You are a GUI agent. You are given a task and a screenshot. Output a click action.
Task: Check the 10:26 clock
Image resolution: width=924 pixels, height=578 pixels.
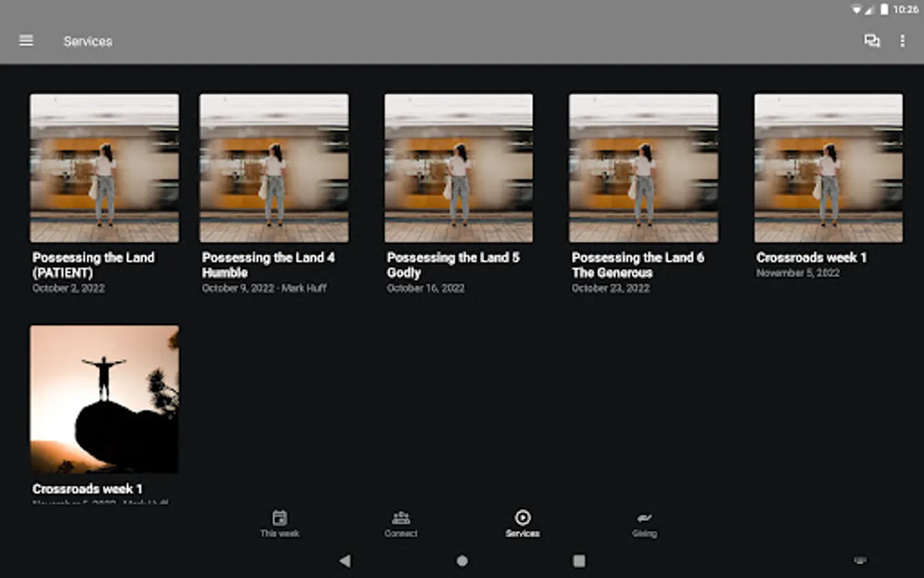tap(905, 10)
